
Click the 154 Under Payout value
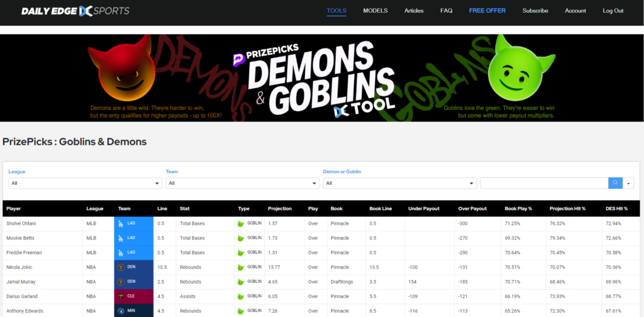(412, 282)
